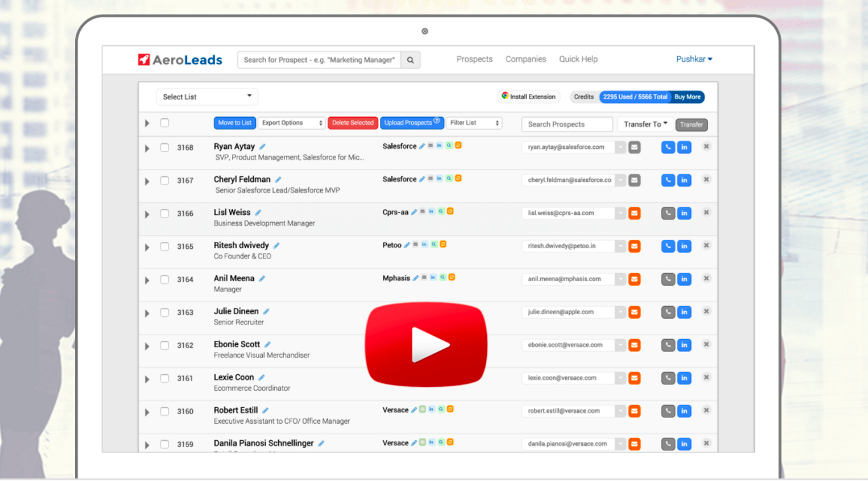868x481 pixels.
Task: Open LinkedIn icon for Cheryl Feldman
Action: [684, 180]
